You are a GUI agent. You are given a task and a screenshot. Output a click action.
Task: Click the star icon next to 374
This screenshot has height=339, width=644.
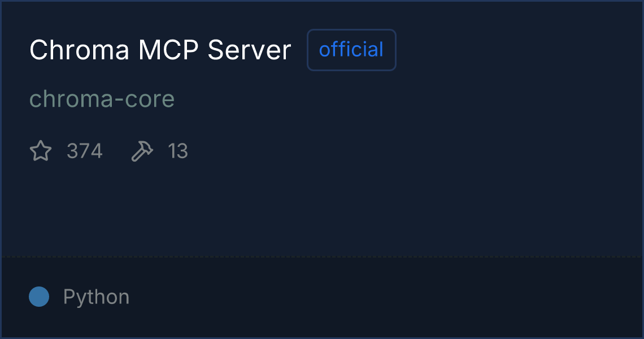pyautogui.click(x=41, y=151)
